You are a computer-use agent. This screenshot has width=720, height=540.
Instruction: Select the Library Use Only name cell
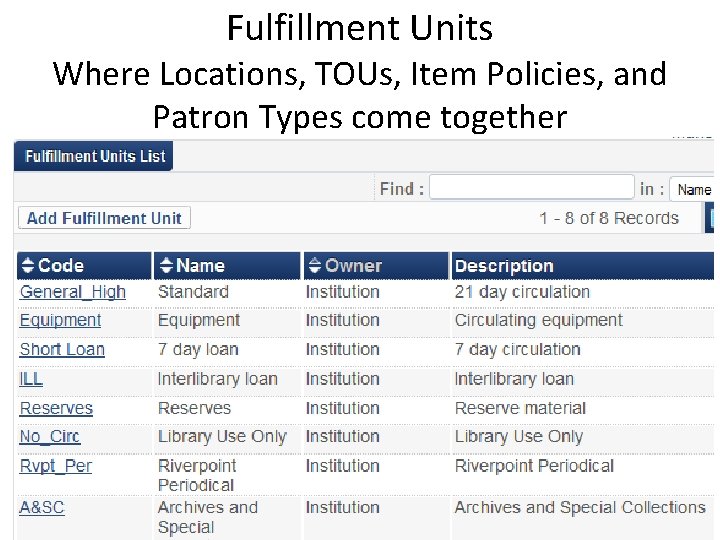click(x=222, y=437)
